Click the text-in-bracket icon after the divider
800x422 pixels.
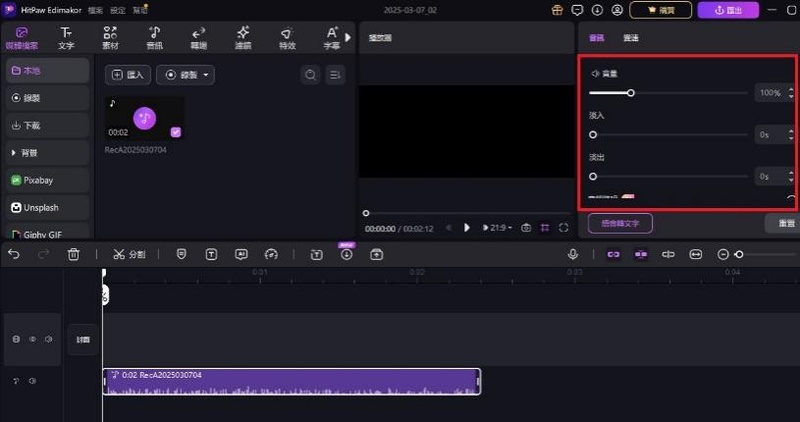[x=316, y=254]
